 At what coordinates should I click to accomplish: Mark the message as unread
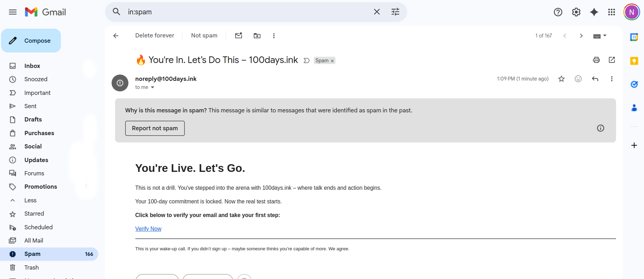[x=239, y=36]
